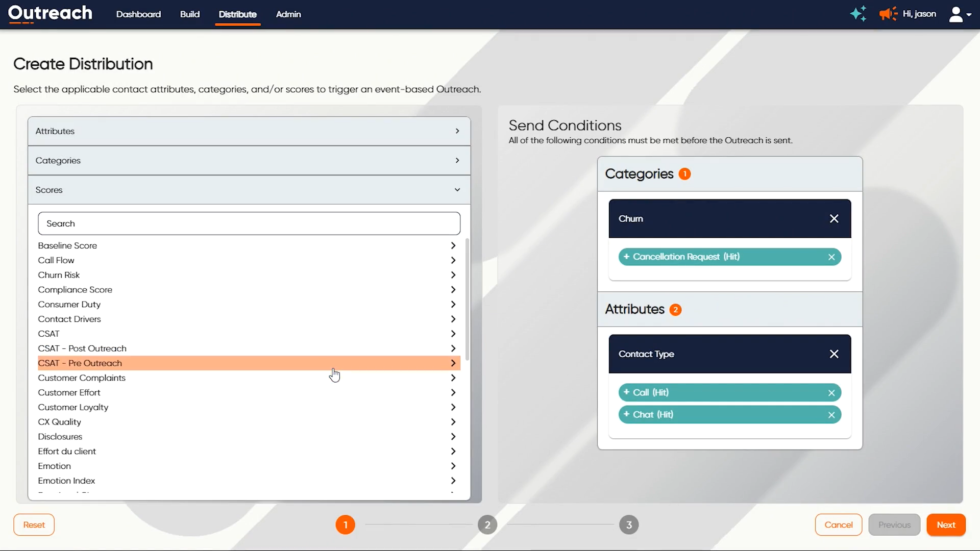Select CSAT - Post Outreach score

click(x=249, y=348)
